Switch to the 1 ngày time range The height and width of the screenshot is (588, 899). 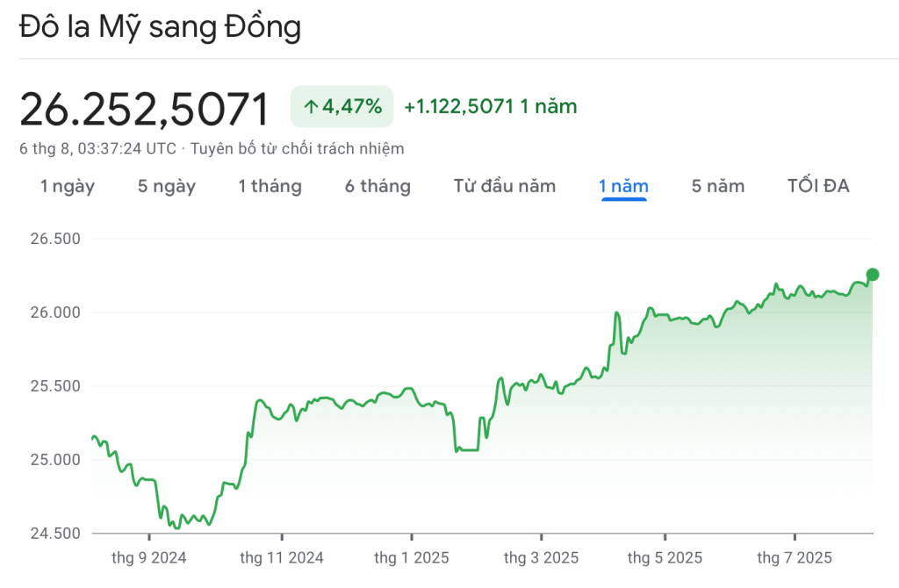point(68,186)
